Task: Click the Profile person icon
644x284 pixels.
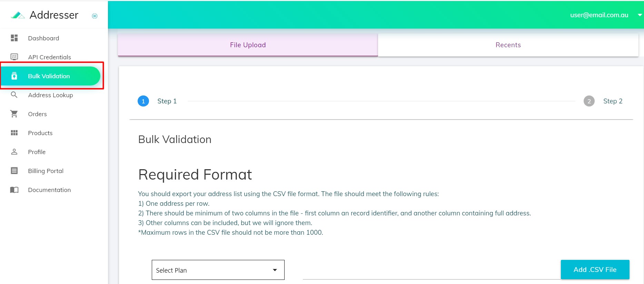Action: coord(14,152)
